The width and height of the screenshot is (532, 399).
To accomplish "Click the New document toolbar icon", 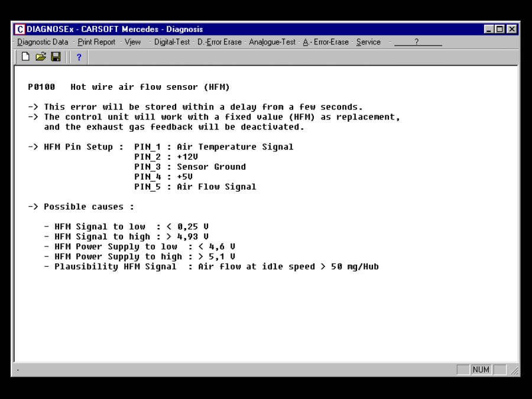I will (25, 57).
